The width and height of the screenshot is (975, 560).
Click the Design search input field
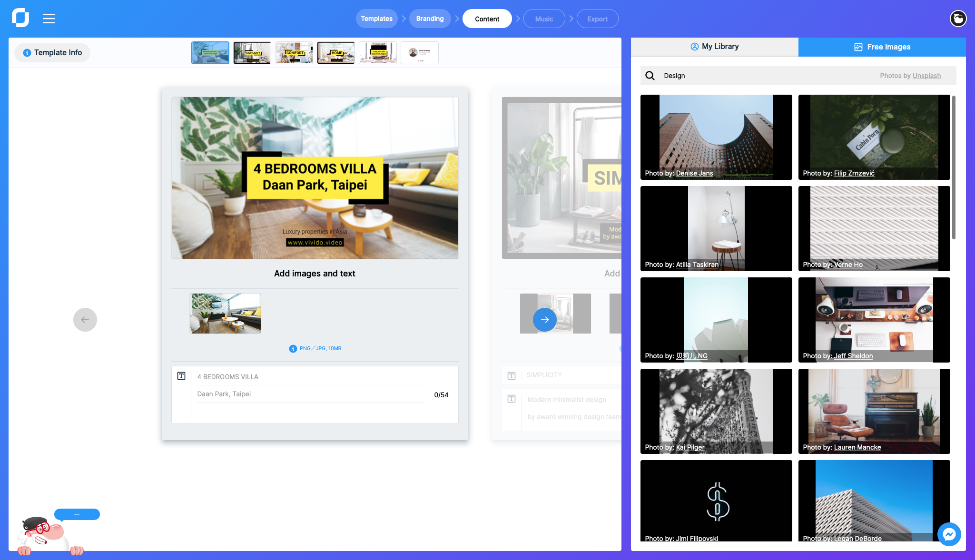click(761, 76)
